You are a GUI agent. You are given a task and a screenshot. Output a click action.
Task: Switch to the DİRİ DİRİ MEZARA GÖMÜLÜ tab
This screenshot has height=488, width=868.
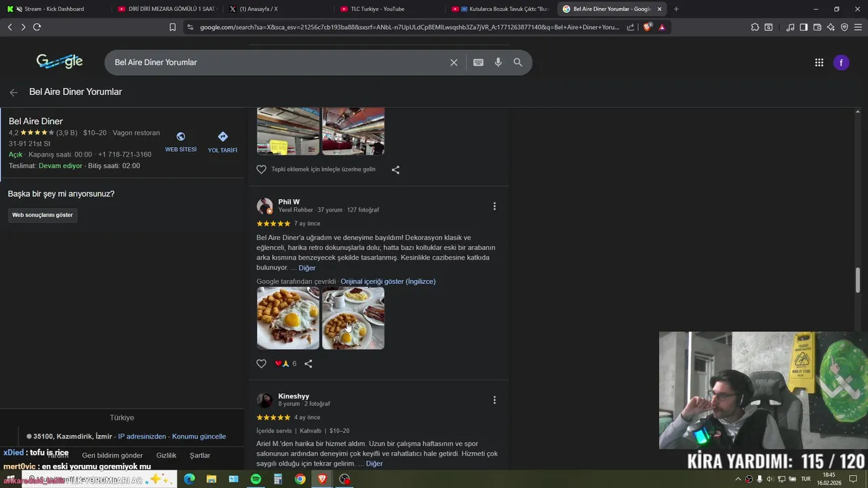166,9
